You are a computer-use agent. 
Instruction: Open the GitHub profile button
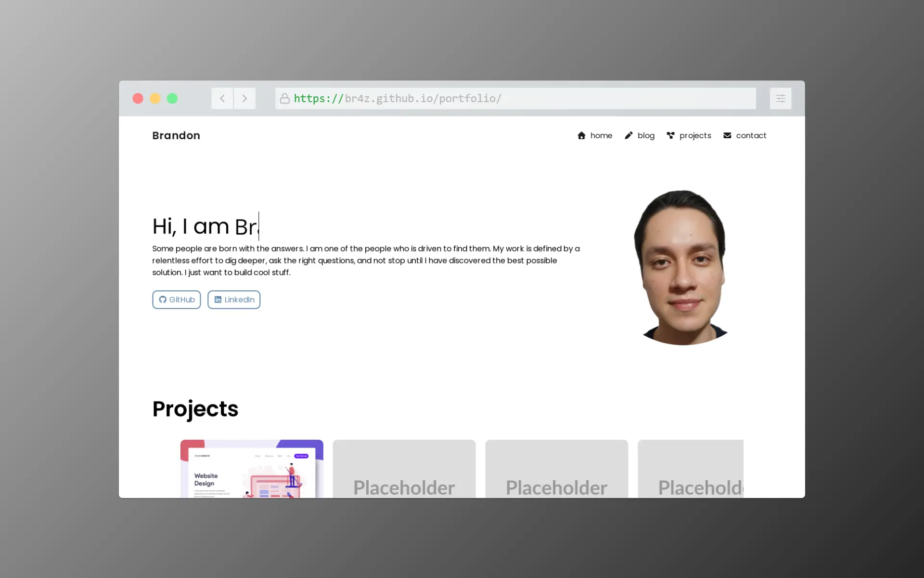[x=177, y=300]
